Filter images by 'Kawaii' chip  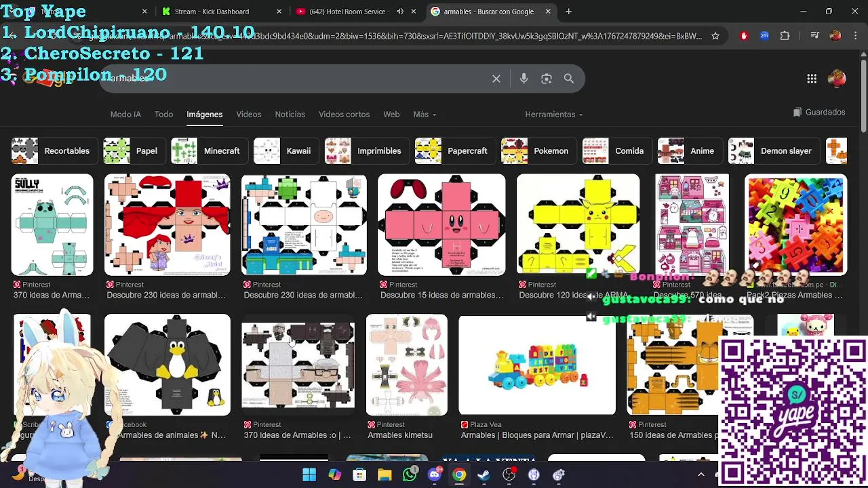[x=286, y=151]
